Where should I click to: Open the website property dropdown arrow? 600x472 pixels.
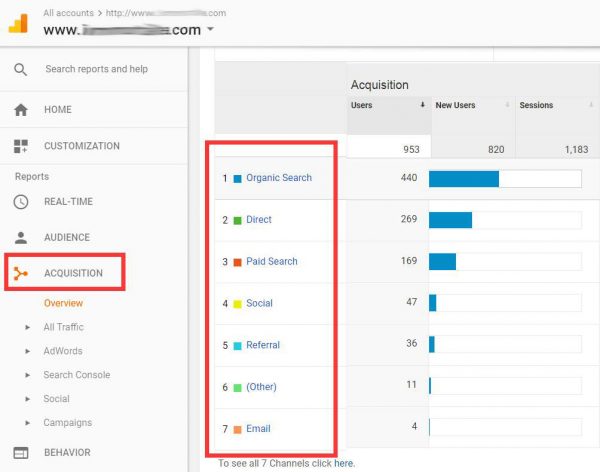click(x=209, y=30)
